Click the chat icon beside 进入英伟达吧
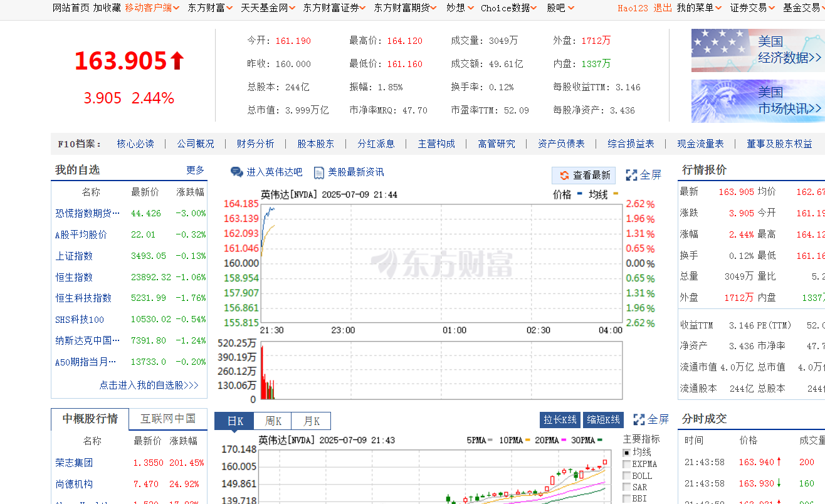This screenshot has width=825, height=504. [236, 172]
